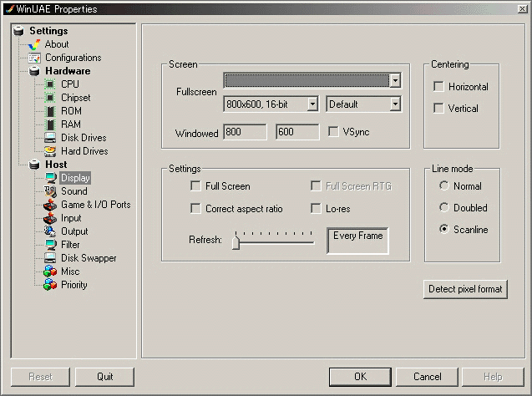The height and width of the screenshot is (396, 532).
Task: Click the Filter monitor icon
Action: coord(49,245)
